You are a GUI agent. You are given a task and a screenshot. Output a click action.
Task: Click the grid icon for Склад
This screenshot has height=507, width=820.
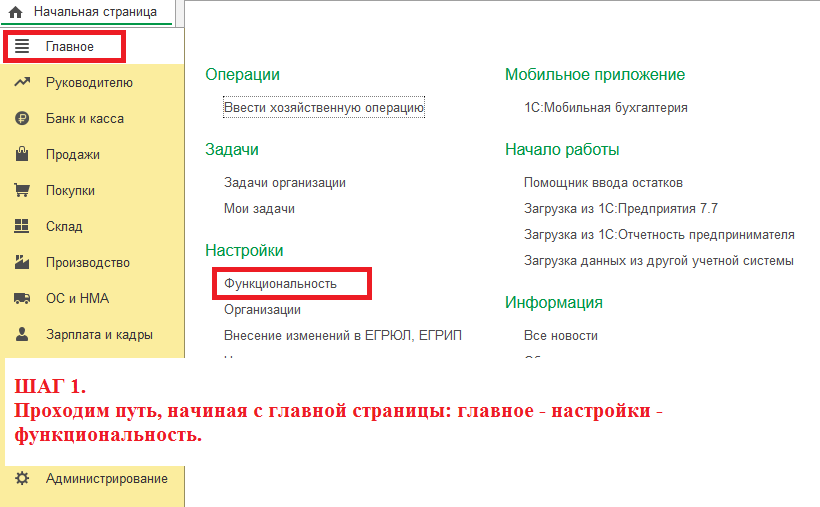click(21, 226)
